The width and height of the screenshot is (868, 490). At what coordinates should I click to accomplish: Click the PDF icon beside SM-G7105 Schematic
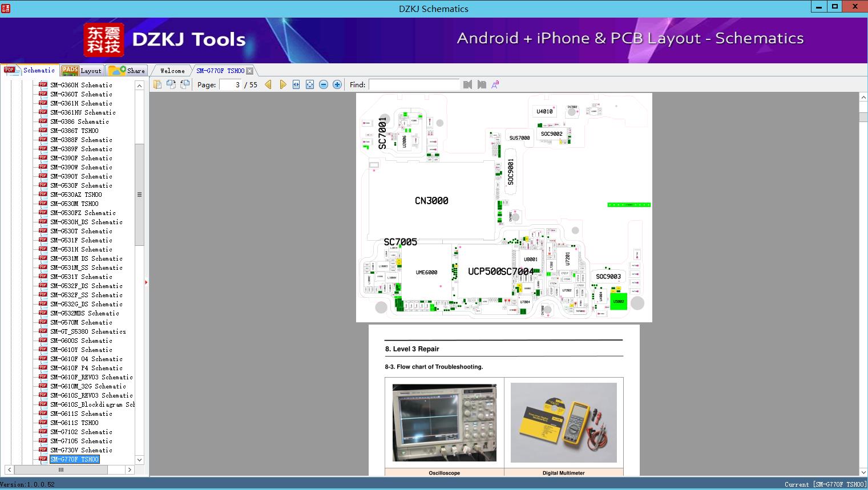43,440
